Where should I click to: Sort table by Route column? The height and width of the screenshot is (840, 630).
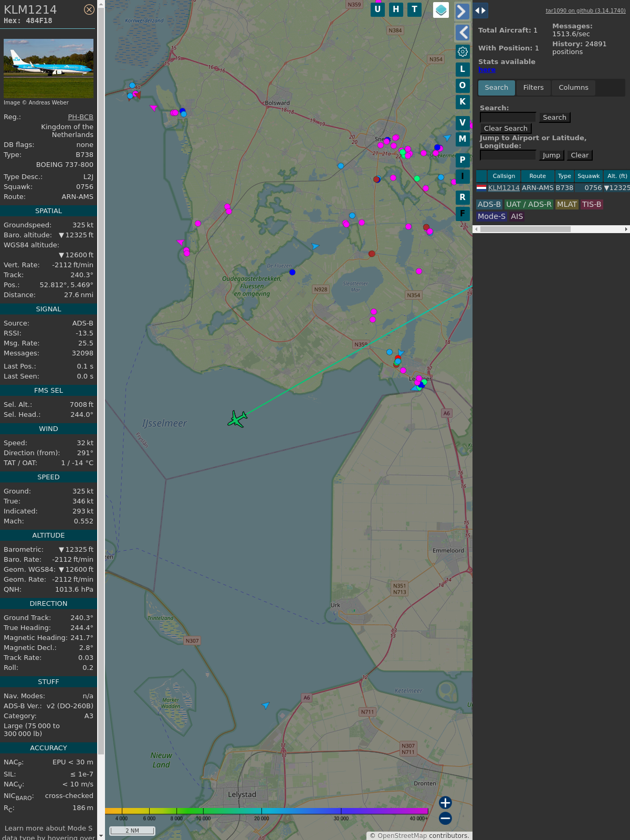click(x=538, y=176)
